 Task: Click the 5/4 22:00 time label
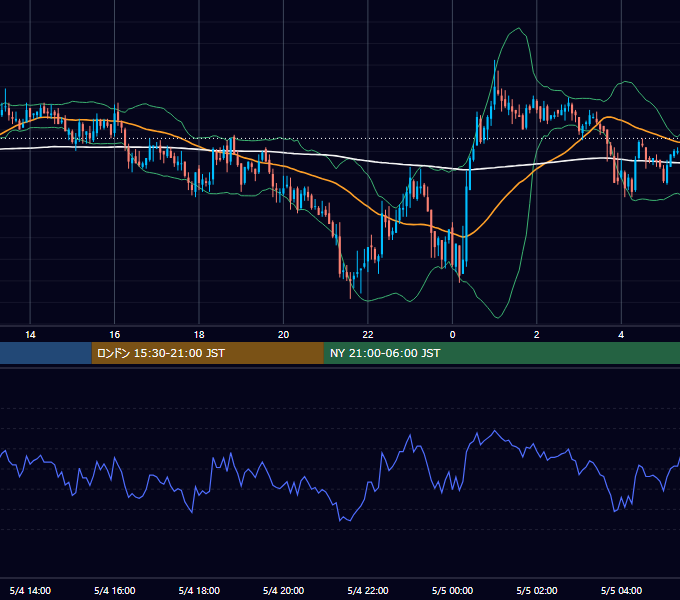(368, 590)
